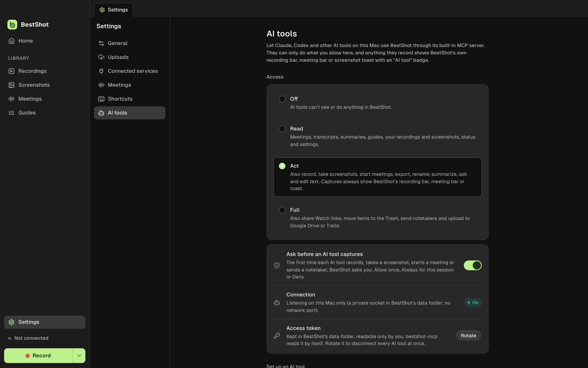The image size is (588, 368).
Task: Open Recordings in the Library
Action: coord(45,71)
